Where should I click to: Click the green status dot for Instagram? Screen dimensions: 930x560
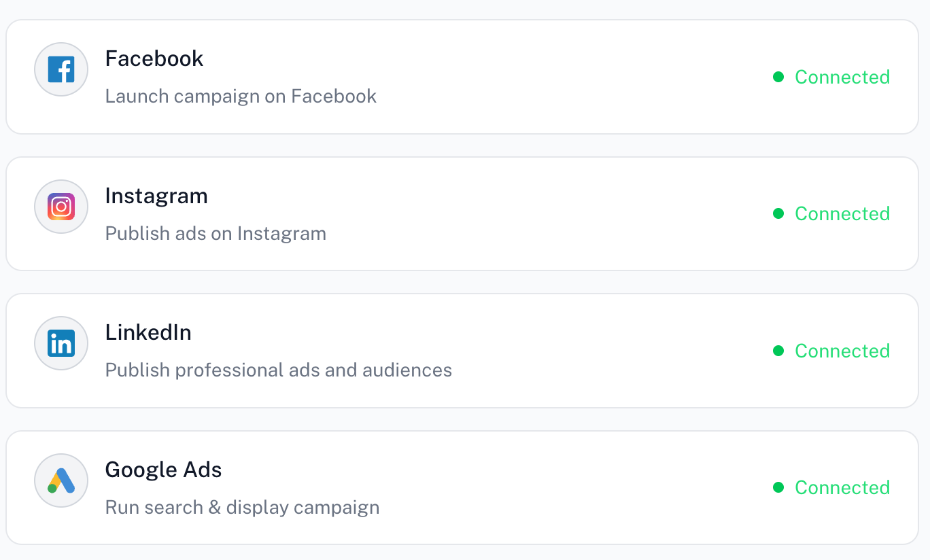779,213
